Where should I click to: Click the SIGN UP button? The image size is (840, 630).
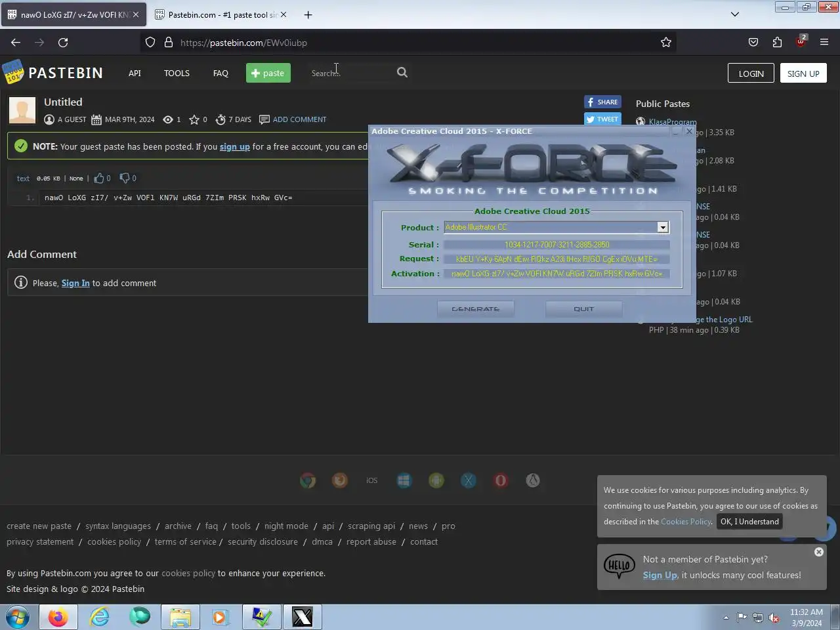[803, 73]
